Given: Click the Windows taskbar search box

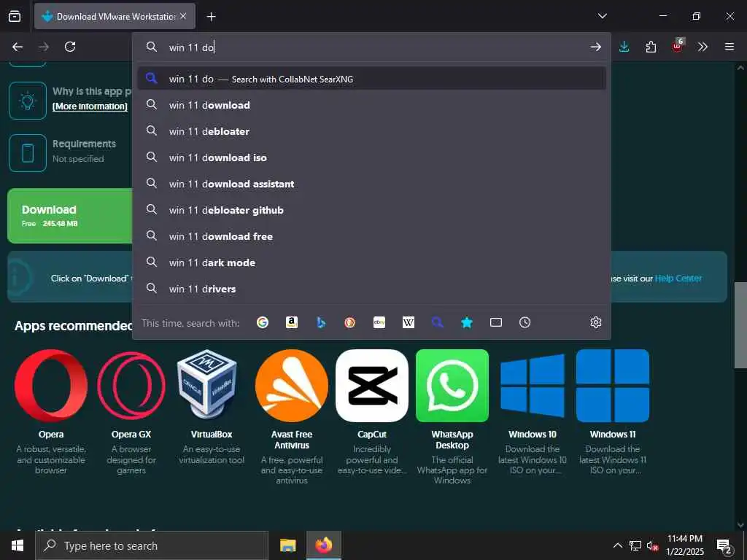Looking at the screenshot, I should pyautogui.click(x=152, y=545).
